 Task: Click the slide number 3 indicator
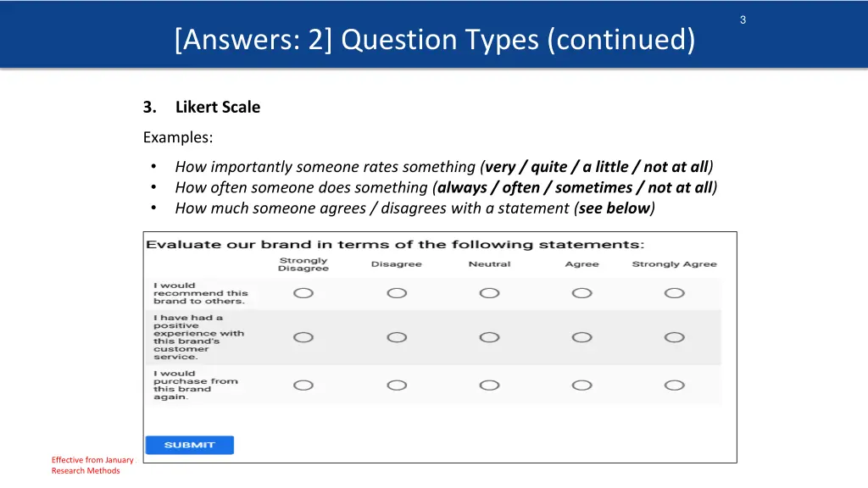(743, 20)
